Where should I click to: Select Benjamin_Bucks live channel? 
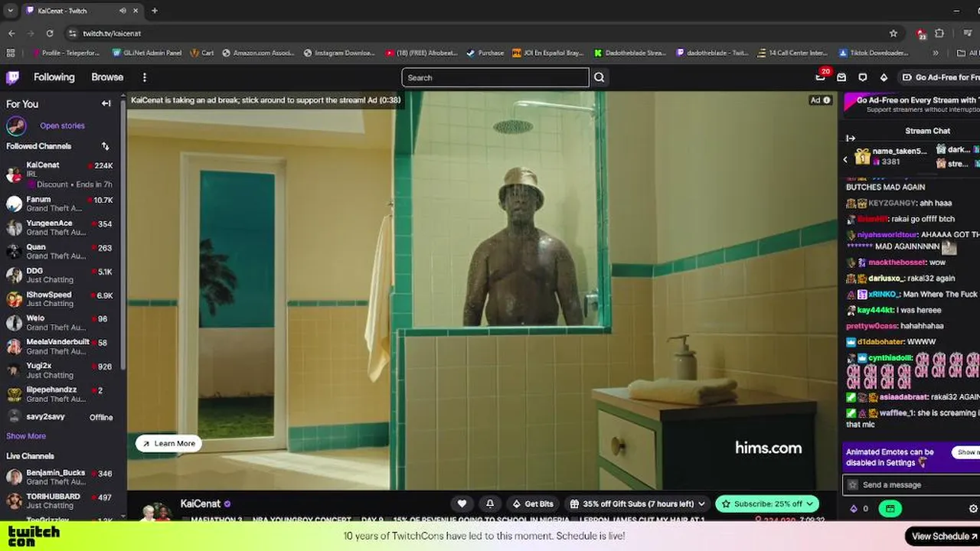60,477
